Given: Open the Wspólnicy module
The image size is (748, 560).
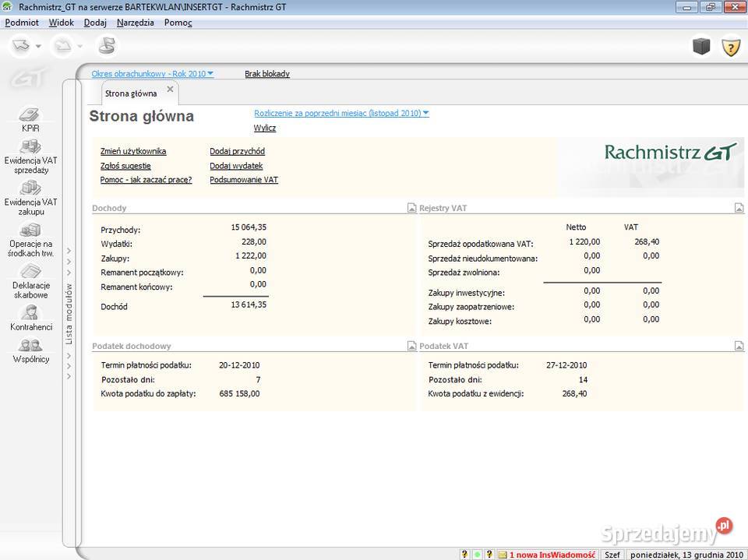Looking at the screenshot, I should click(x=30, y=350).
